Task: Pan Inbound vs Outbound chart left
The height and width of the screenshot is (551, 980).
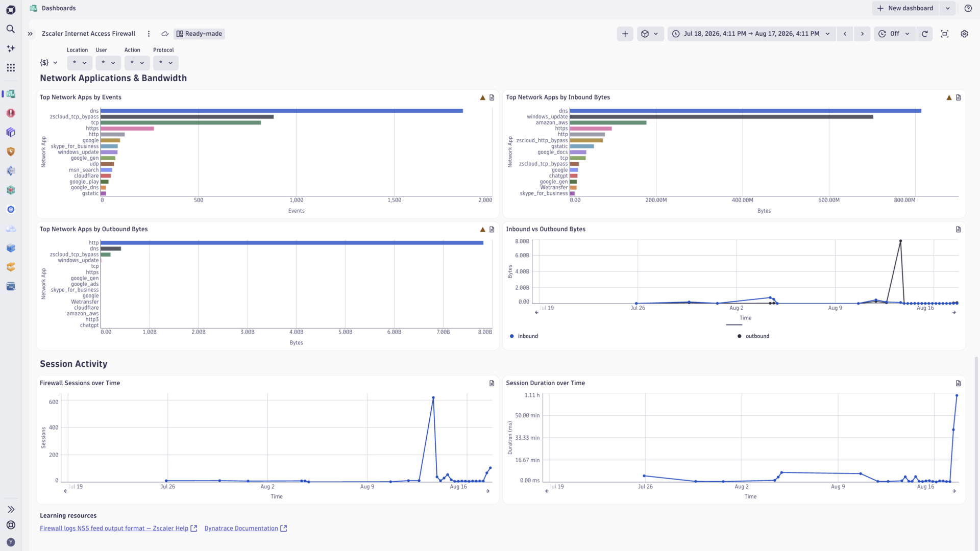Action: click(536, 312)
